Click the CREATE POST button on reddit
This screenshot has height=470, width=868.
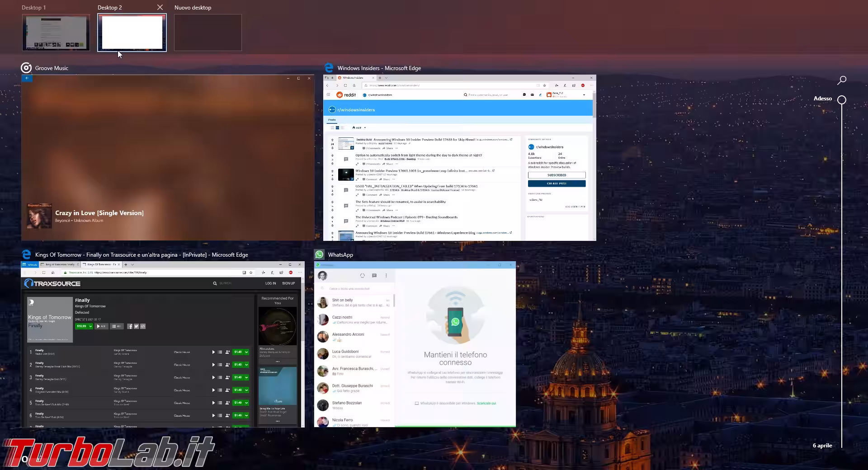(x=557, y=183)
